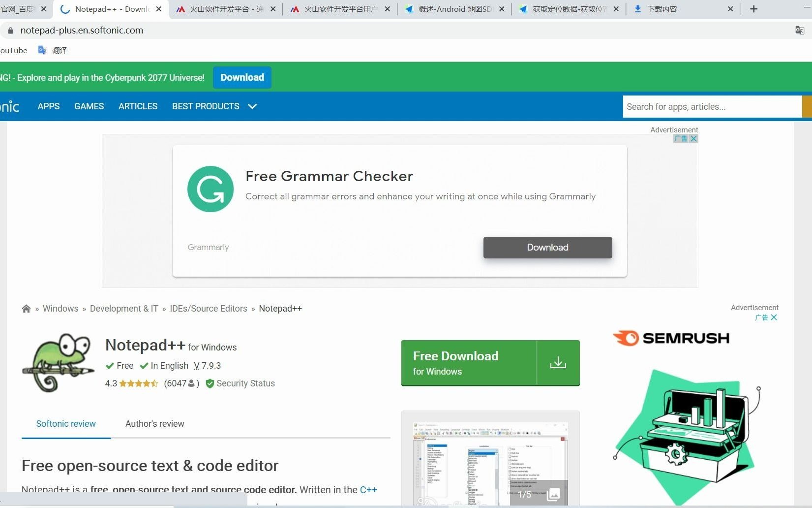
Task: Open a new browser tab
Action: click(753, 9)
